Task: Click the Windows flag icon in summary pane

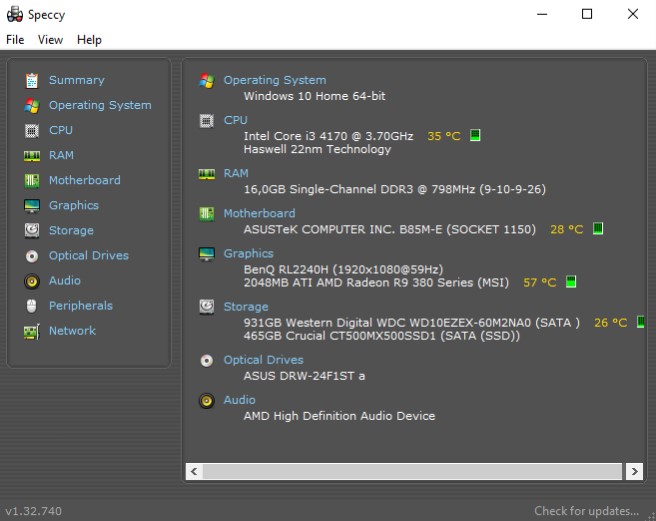Action: [207, 80]
